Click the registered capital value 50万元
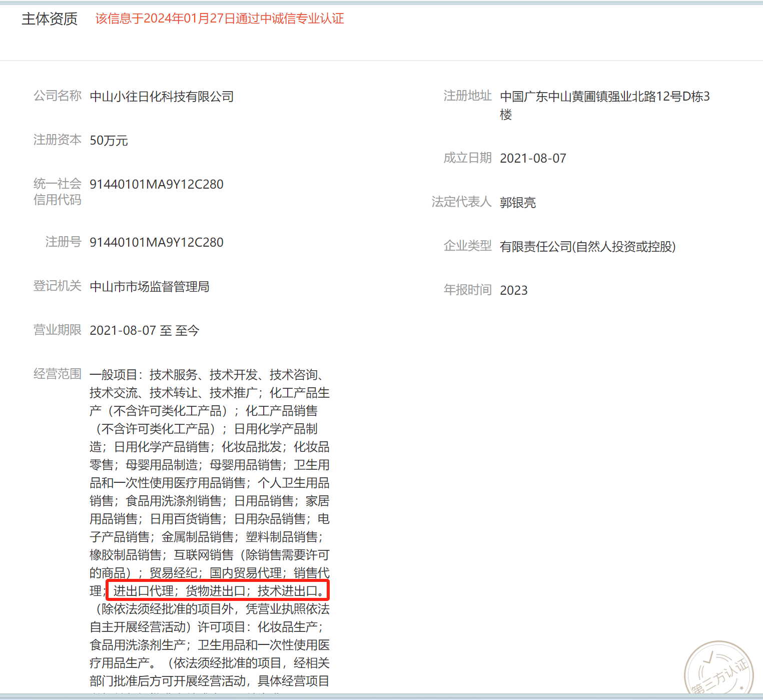This screenshot has width=763, height=700. [109, 141]
